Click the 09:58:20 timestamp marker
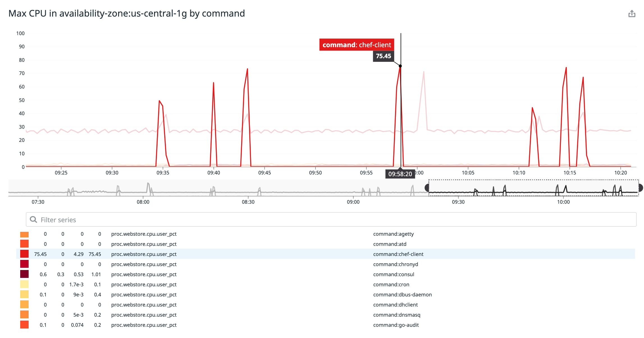 click(x=400, y=174)
